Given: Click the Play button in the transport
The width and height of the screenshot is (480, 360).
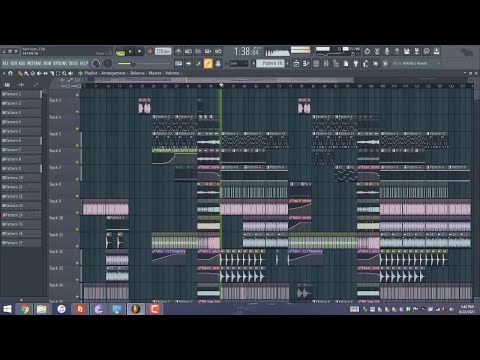Looking at the screenshot, I should pyautogui.click(x=130, y=51).
